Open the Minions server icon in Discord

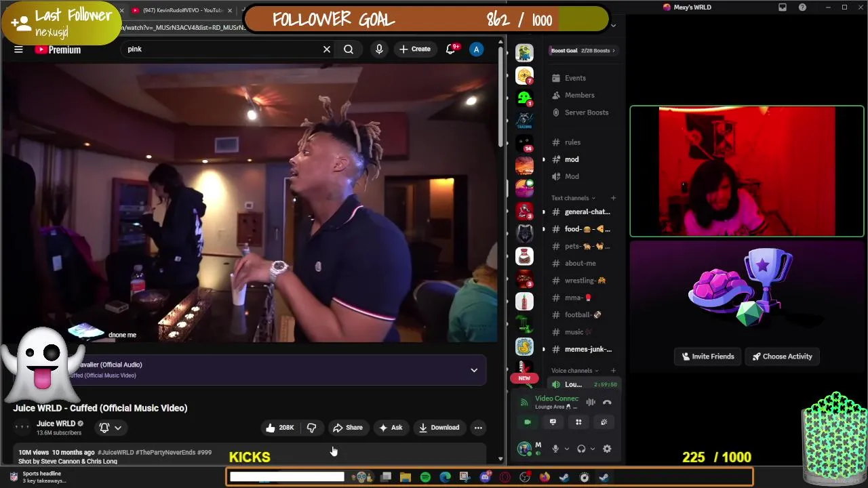pyautogui.click(x=524, y=53)
